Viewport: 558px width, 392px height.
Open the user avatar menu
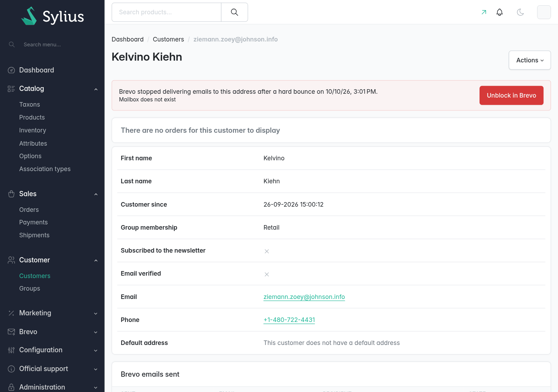click(544, 12)
